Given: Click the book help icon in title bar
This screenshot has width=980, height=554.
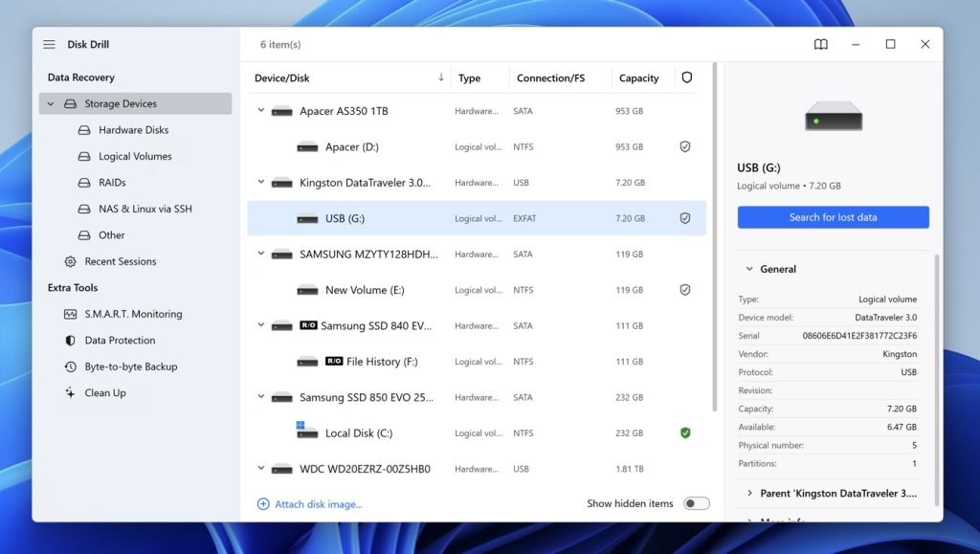Looking at the screenshot, I should coord(820,45).
